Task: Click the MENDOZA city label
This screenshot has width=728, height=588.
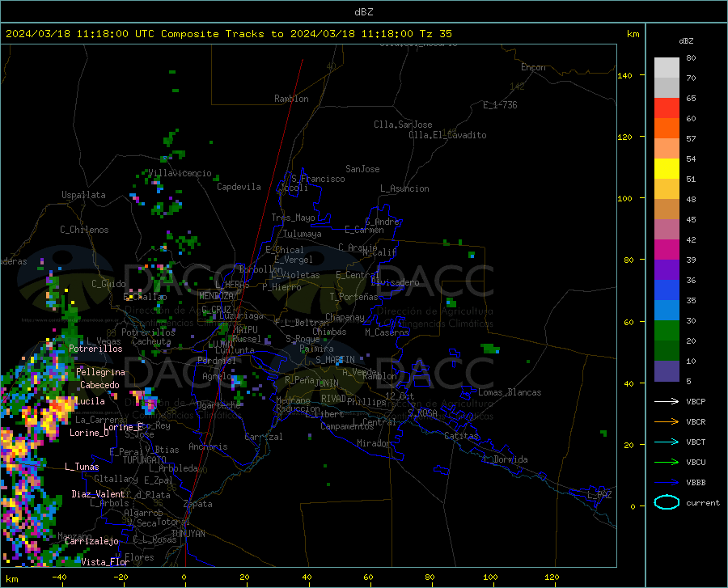Action: (x=216, y=296)
